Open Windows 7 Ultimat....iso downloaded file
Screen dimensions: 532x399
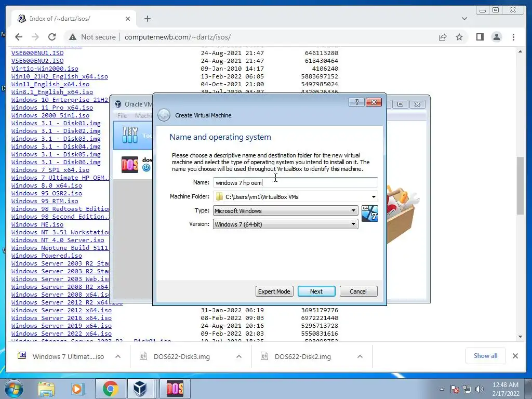click(x=68, y=356)
